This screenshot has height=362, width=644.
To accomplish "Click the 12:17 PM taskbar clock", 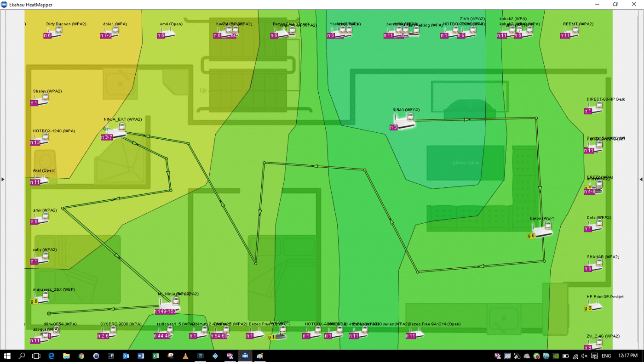I will click(x=628, y=356).
